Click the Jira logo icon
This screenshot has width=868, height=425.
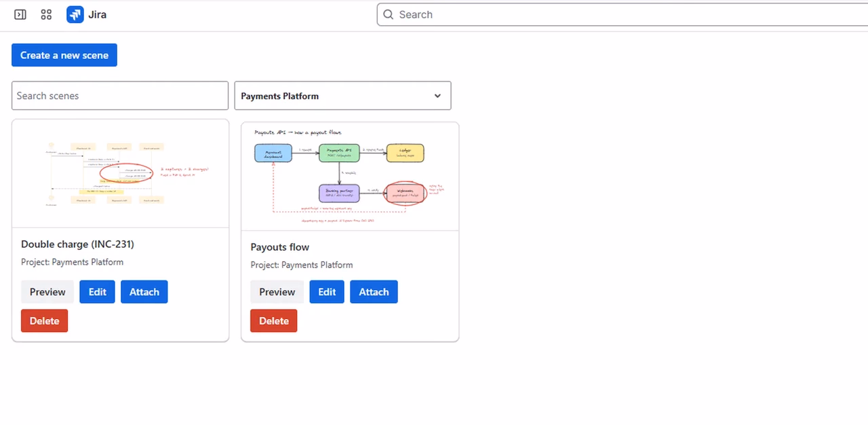[x=75, y=14]
